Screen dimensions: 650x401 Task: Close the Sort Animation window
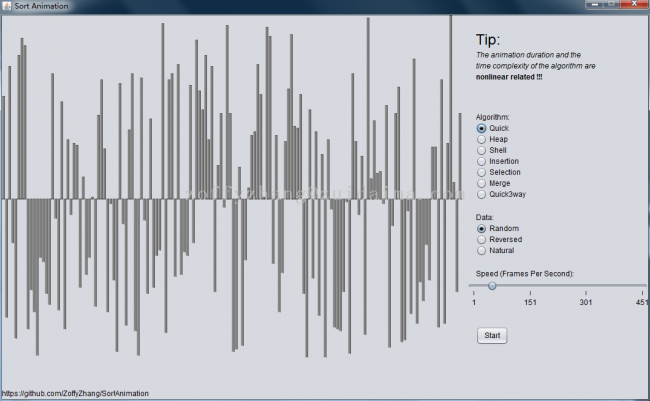[633, 5]
